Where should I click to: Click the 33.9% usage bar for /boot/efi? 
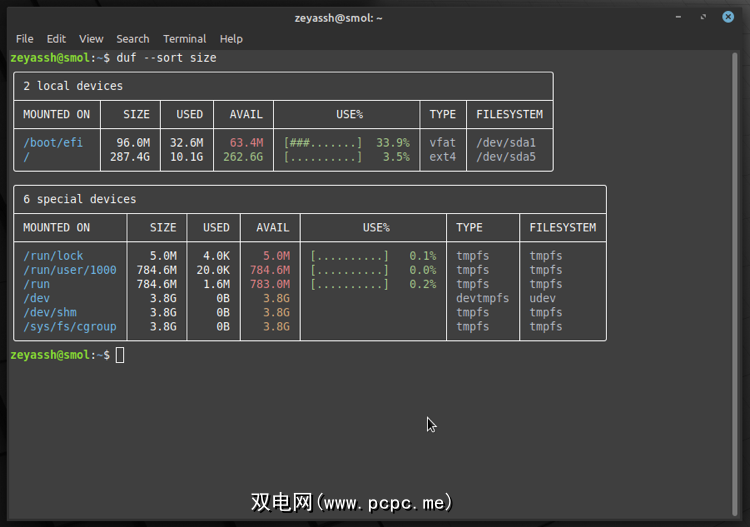[323, 143]
